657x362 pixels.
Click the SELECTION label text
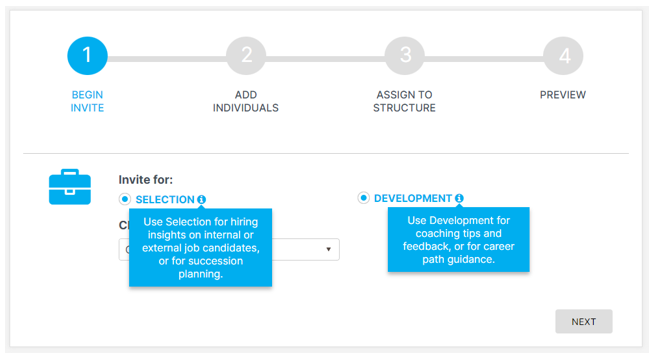click(165, 199)
